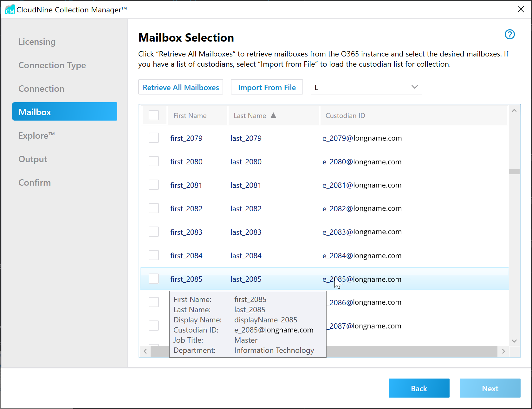Check the box for first_2079

(x=154, y=138)
